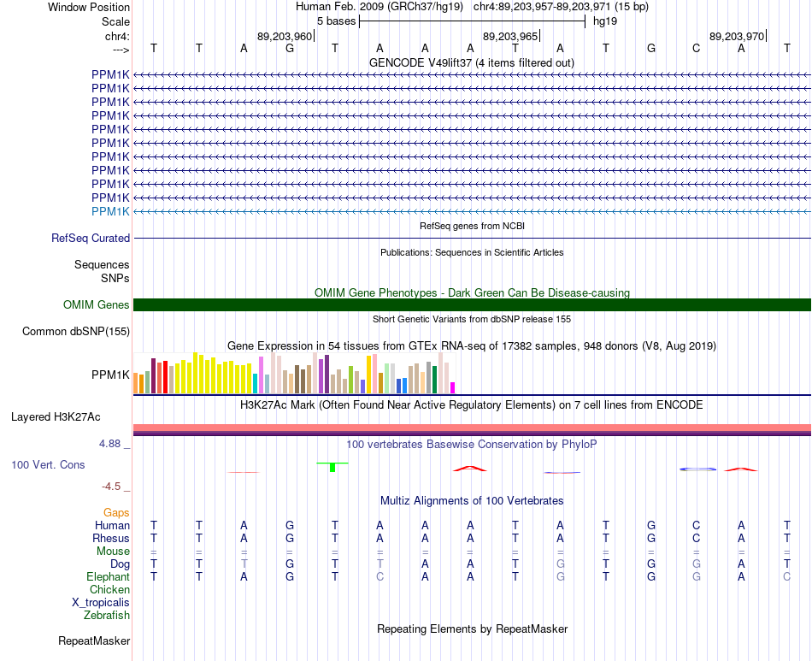Click the dark green OMIM Genes bar
This screenshot has height=661, width=812.
point(472,304)
